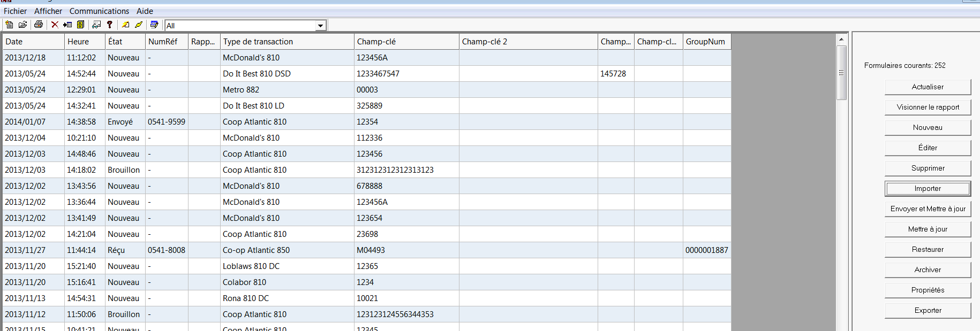Image resolution: width=980 pixels, height=331 pixels.
Task: Click the Mettre à jour button
Action: point(928,229)
